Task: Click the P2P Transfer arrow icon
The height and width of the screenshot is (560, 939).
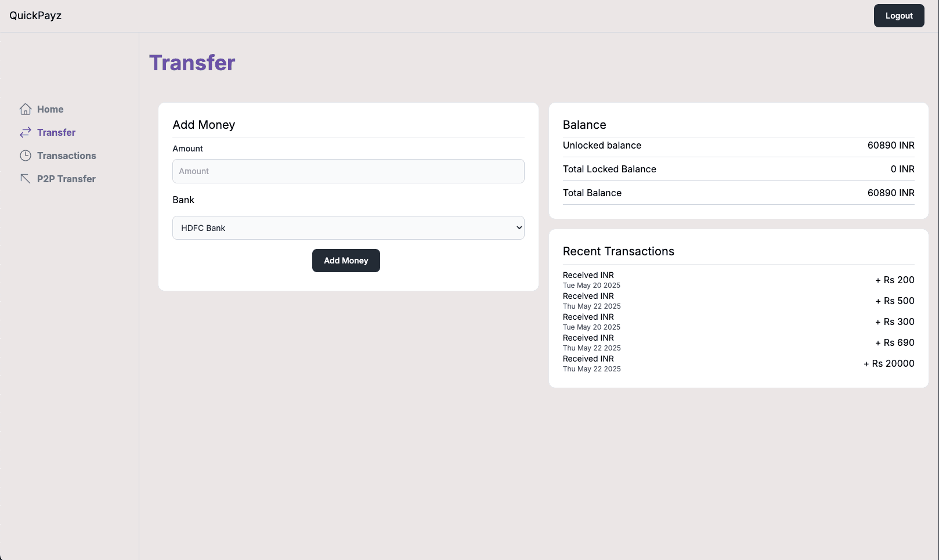Action: tap(26, 179)
